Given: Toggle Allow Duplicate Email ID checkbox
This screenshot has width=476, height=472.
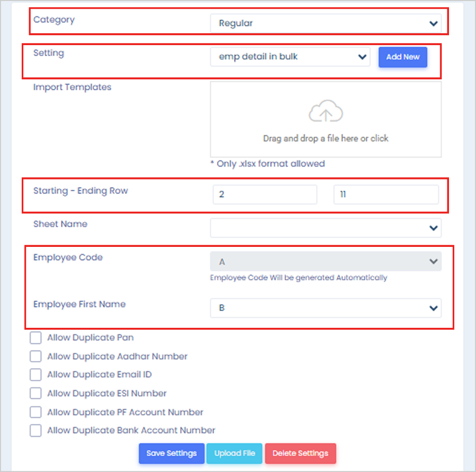Looking at the screenshot, I should 36,374.
